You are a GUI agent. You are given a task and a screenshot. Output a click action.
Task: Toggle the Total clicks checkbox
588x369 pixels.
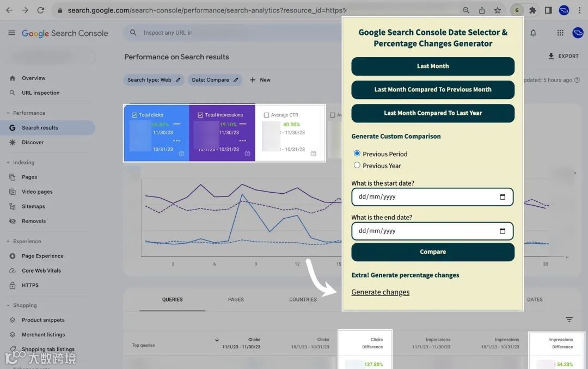click(x=134, y=115)
